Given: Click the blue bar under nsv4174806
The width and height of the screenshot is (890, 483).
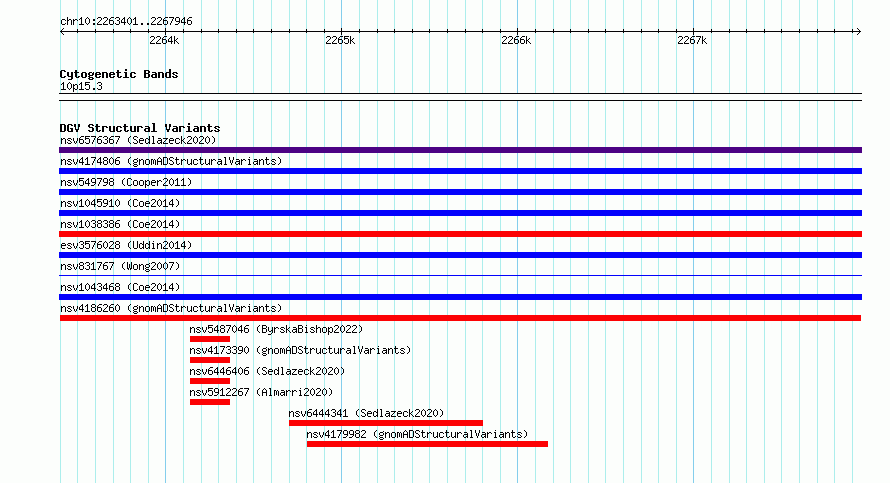Looking at the screenshot, I should tap(460, 171).
